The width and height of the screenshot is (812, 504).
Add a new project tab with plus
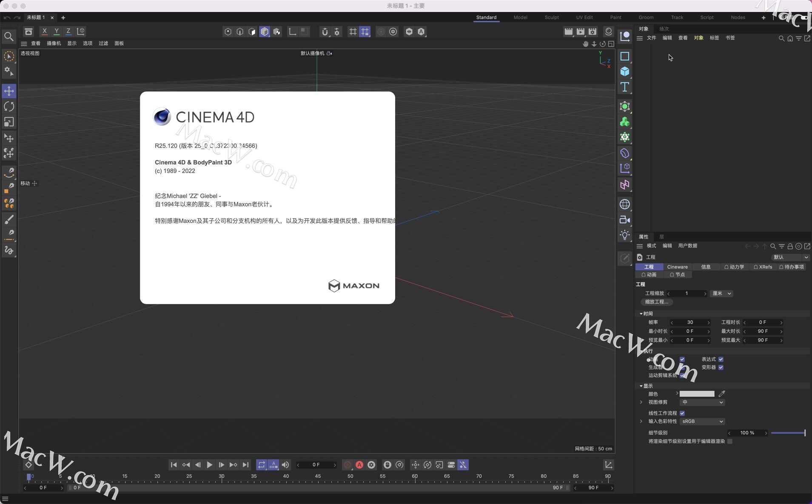pos(63,18)
